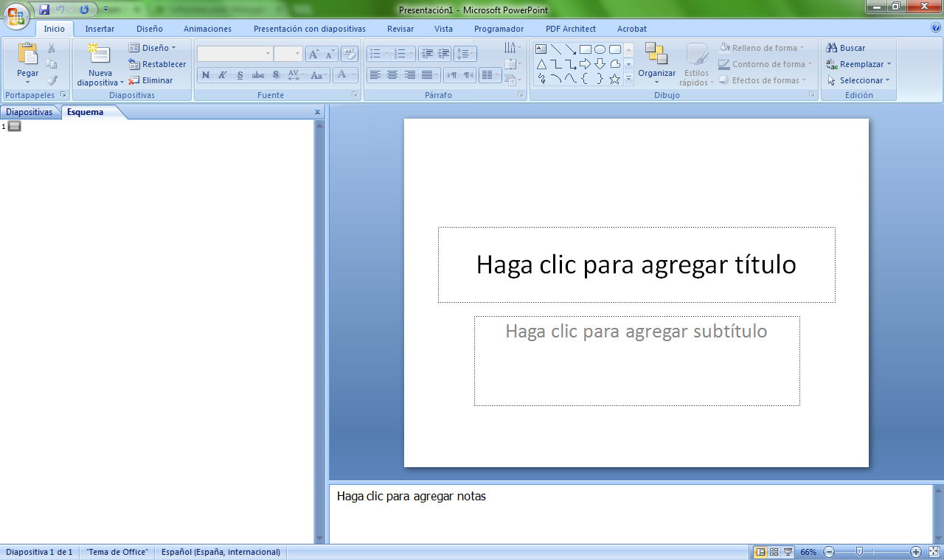This screenshot has height=560, width=944.
Task: Toggle Normal view in status bar
Action: 760,552
